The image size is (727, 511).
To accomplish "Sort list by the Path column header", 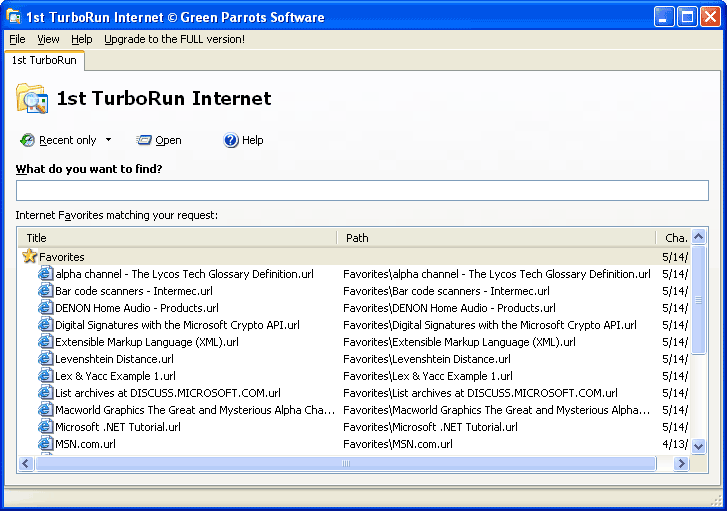I will tap(498, 238).
